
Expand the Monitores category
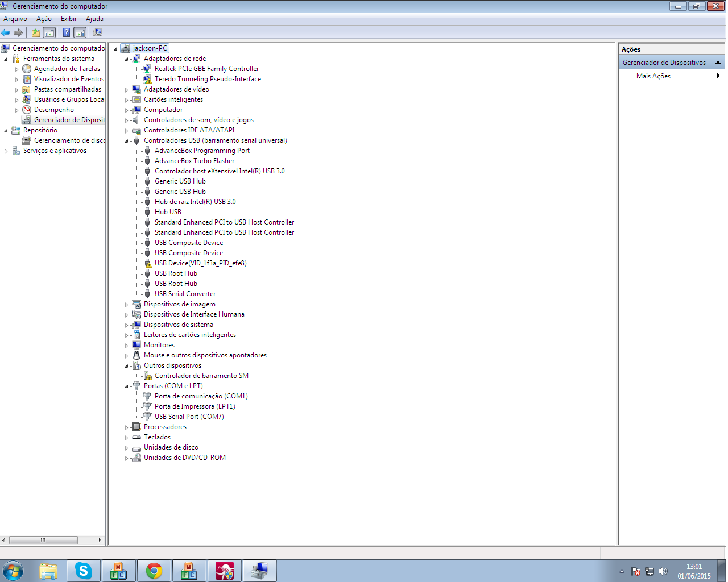(126, 346)
